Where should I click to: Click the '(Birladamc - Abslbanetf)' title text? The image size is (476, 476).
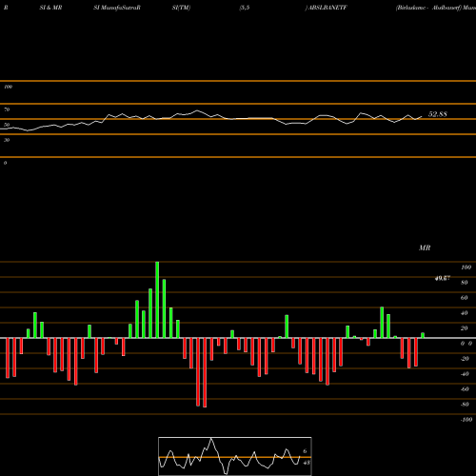428,8
